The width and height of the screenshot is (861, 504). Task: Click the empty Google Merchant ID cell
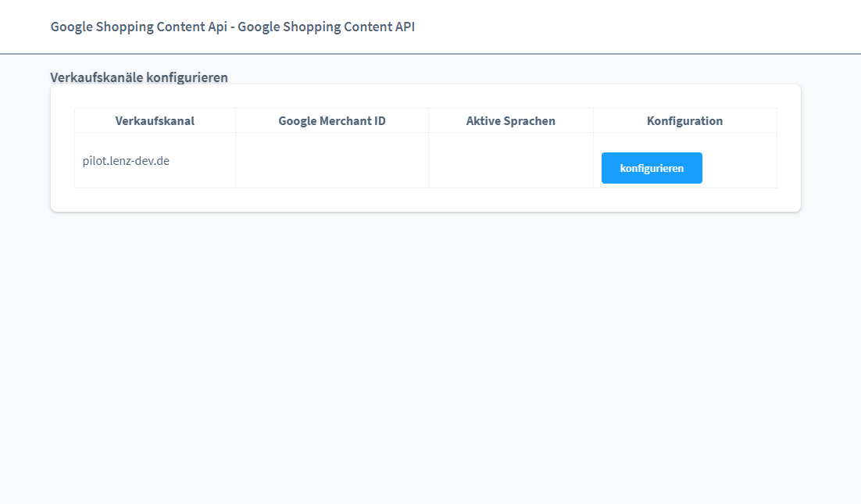pos(331,161)
